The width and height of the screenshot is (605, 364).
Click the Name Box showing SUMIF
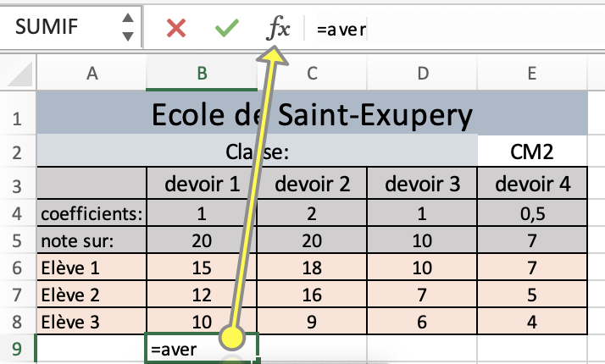tap(70, 26)
